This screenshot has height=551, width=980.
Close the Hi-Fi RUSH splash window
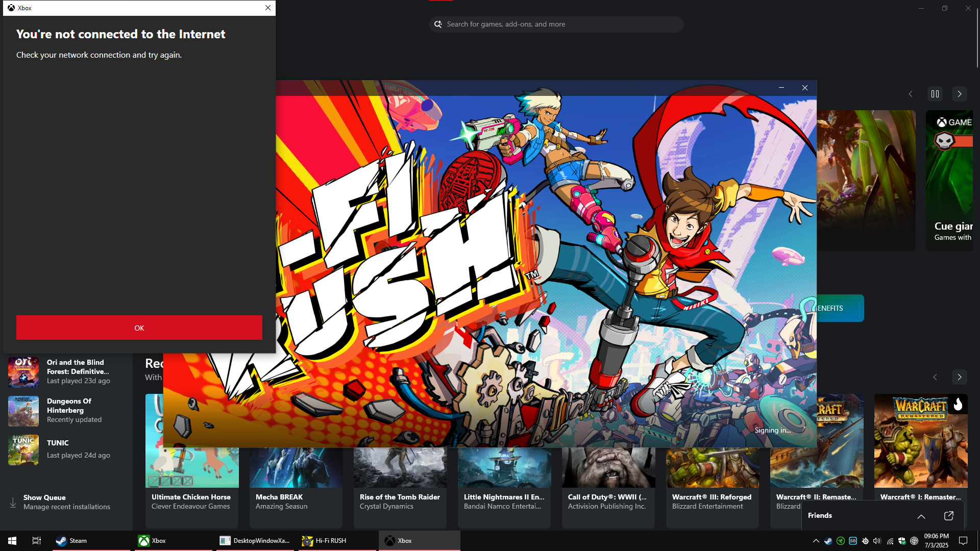805,88
